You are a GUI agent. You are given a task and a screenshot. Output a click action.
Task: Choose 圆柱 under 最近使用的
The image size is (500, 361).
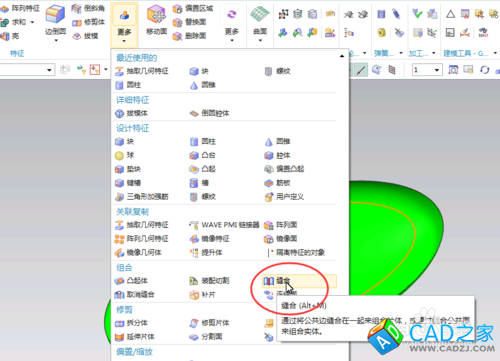pos(128,85)
